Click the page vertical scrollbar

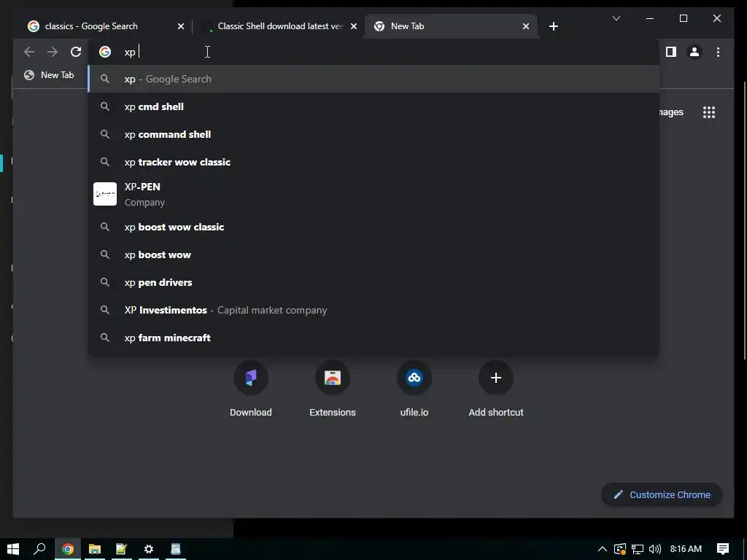tap(745, 221)
